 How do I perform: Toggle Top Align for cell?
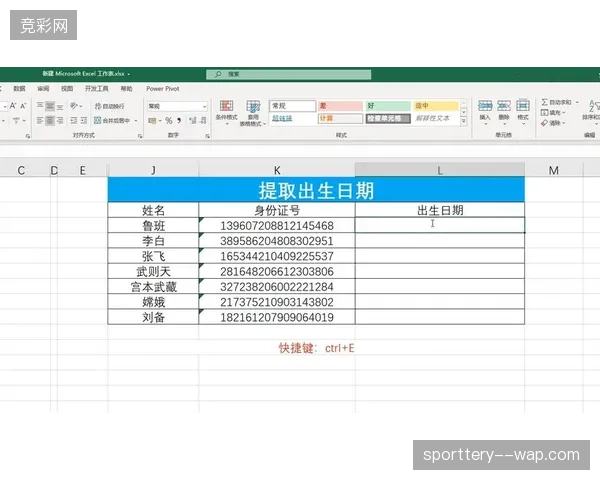[x=40, y=106]
